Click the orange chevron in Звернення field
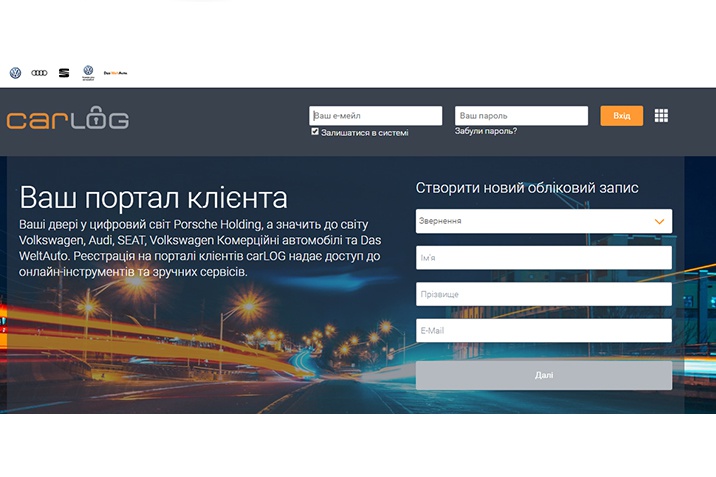This screenshot has width=716, height=477. (659, 221)
